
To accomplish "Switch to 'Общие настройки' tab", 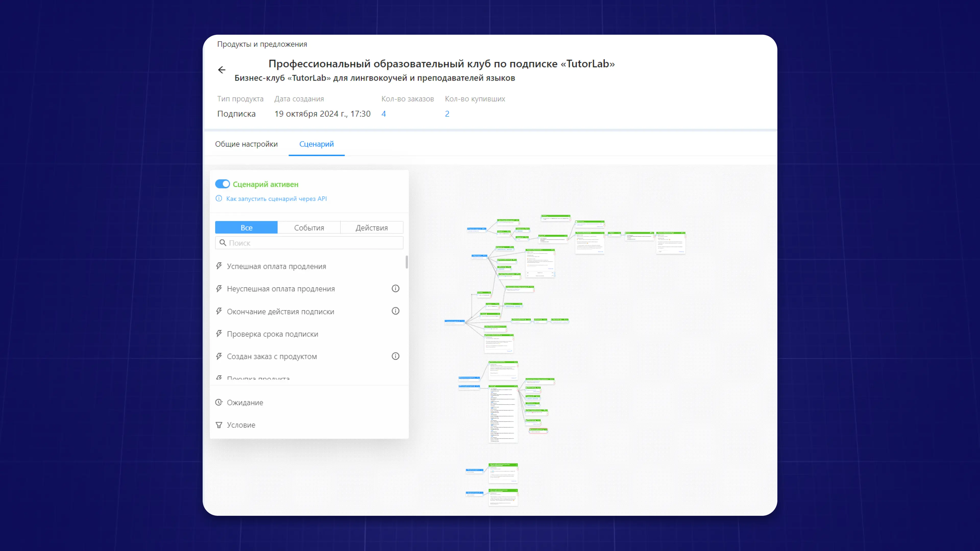I will 246,144.
